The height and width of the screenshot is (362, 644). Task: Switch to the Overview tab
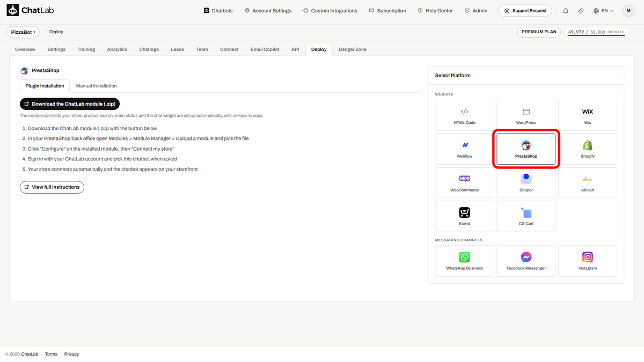point(25,49)
